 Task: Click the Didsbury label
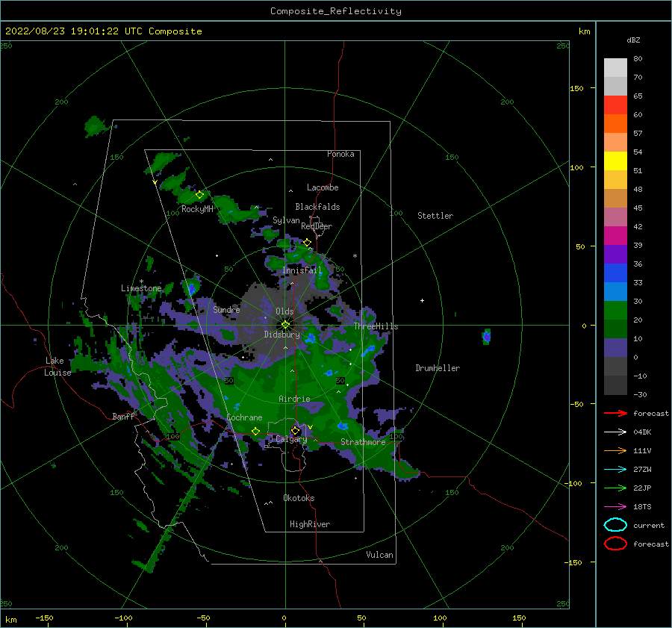(x=282, y=335)
